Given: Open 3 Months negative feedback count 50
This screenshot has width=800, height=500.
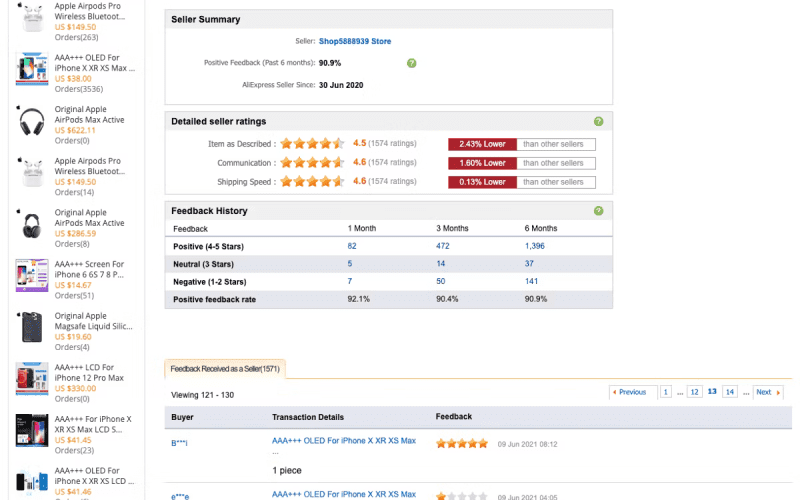Looking at the screenshot, I should (440, 281).
